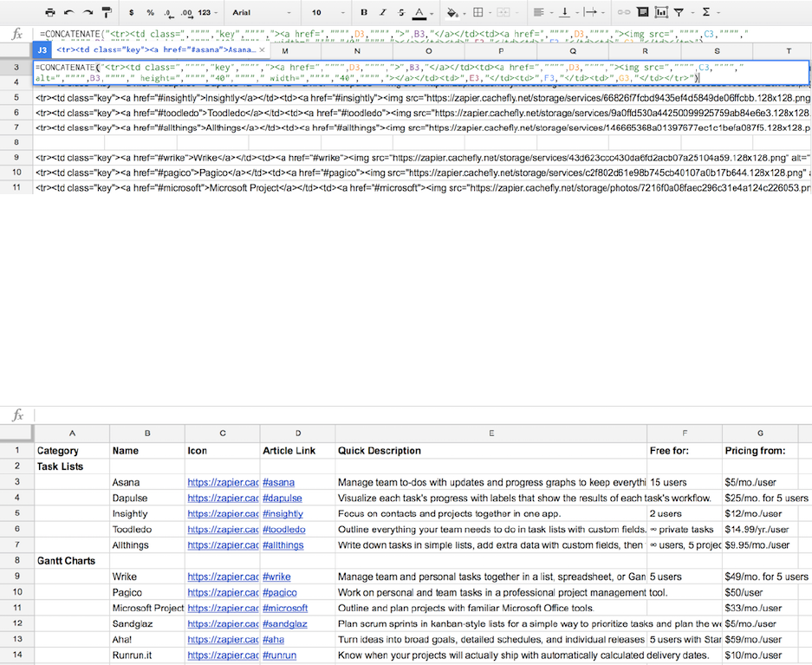
Task: Open vertical align options
Action: pos(568,12)
